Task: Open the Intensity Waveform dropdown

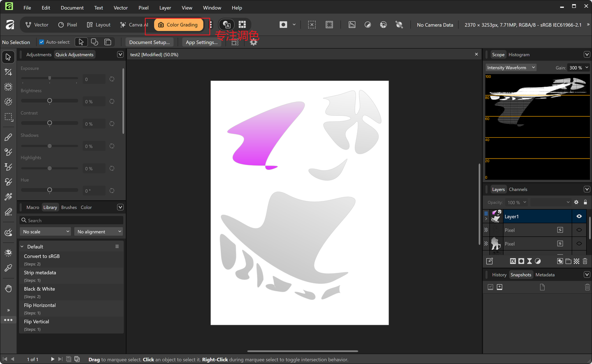Action: point(511,67)
